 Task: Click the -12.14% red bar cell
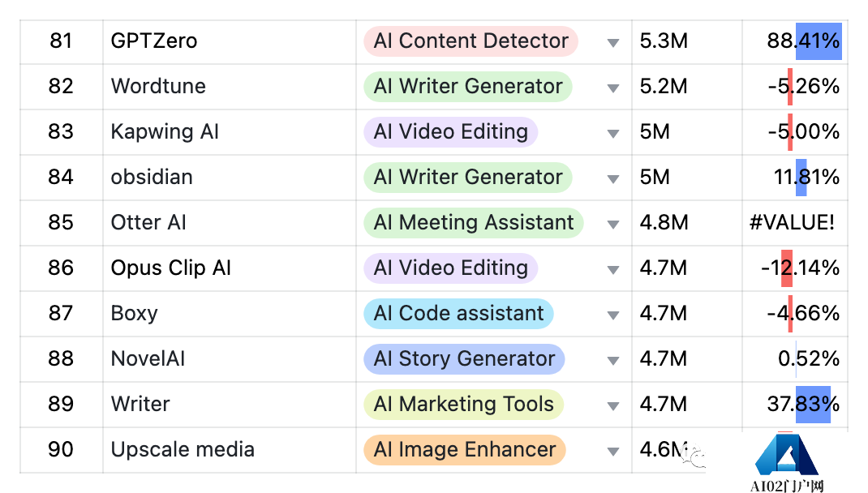[795, 268]
